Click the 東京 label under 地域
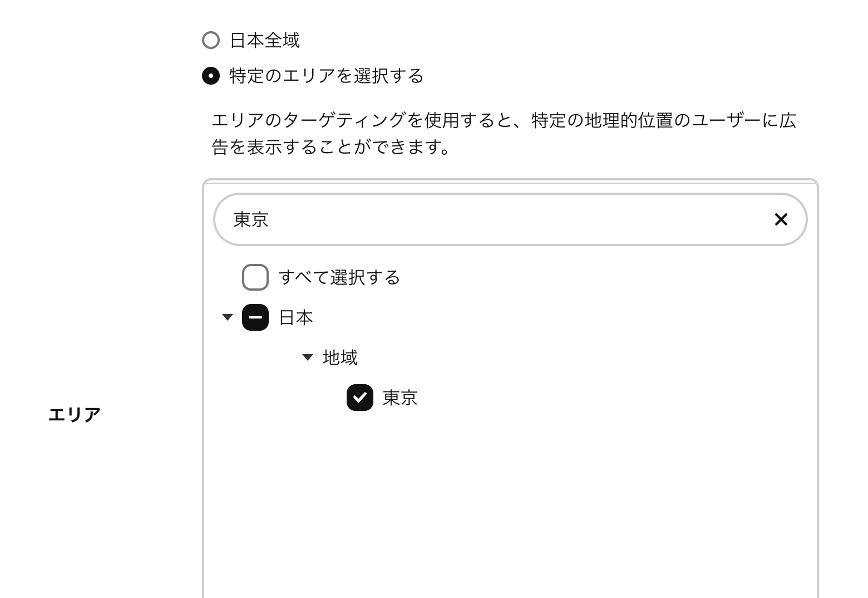Viewport: 868px width, 598px height. [400, 398]
